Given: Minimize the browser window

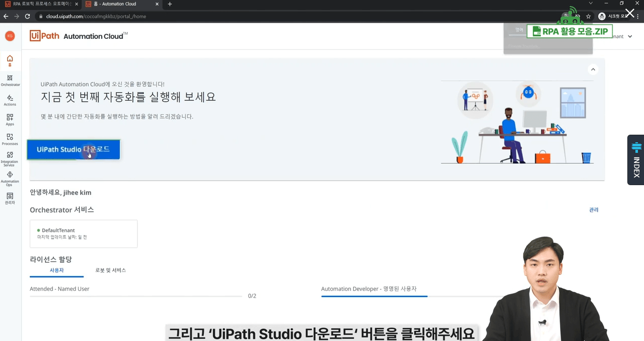Looking at the screenshot, I should click(x=606, y=4).
